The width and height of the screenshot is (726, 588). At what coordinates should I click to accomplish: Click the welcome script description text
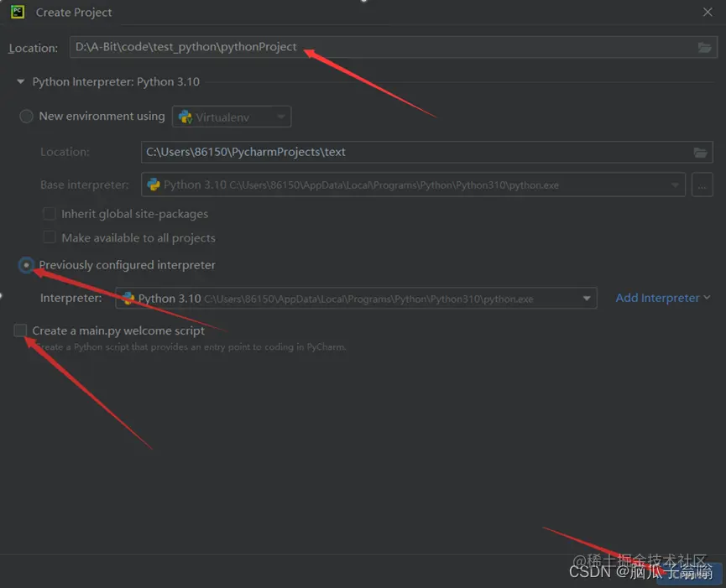(189, 347)
